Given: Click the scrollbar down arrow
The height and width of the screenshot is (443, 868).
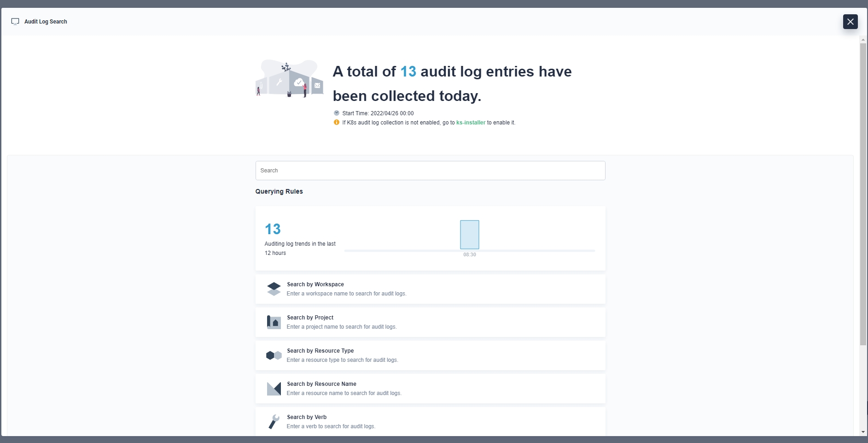Looking at the screenshot, I should tap(863, 432).
